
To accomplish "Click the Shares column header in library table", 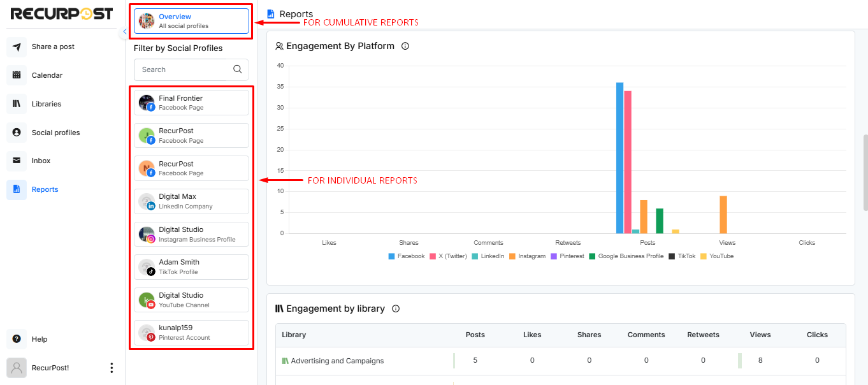I will [590, 335].
